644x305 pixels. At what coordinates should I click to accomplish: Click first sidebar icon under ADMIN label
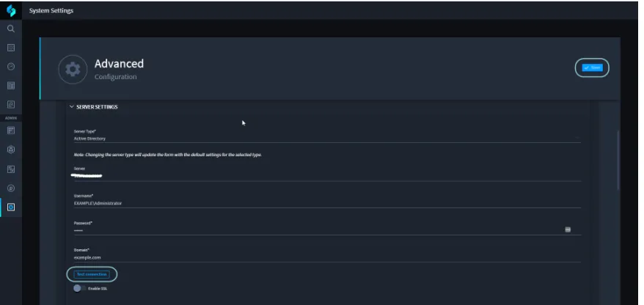pos(11,131)
